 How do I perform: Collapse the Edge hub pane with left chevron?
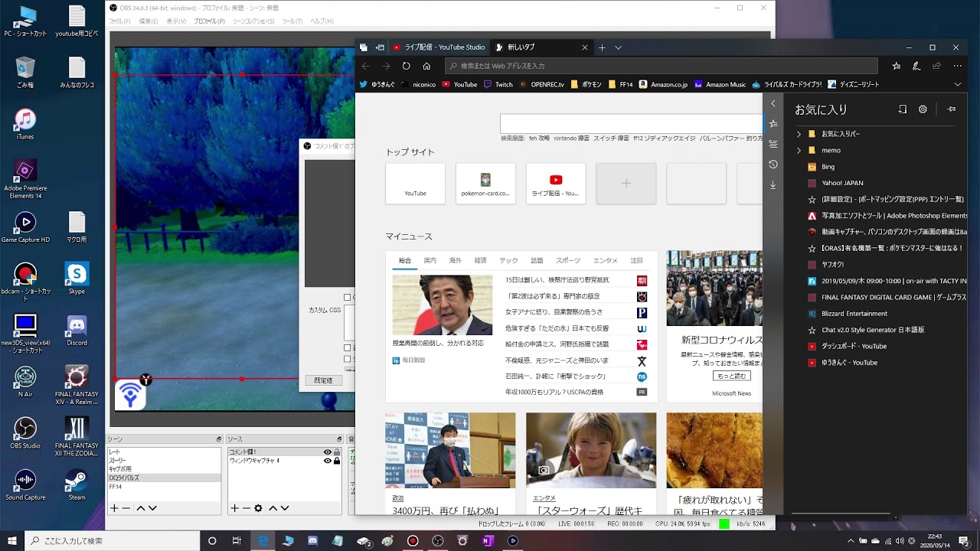[x=773, y=103]
